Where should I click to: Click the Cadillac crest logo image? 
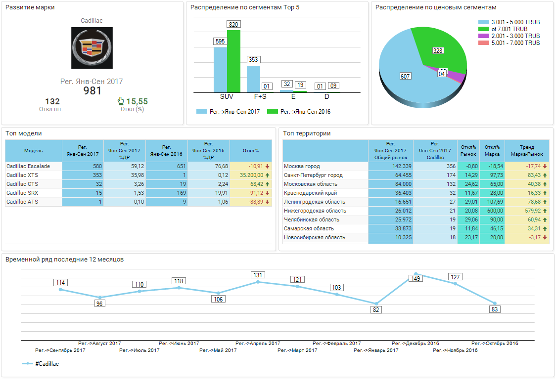92,48
